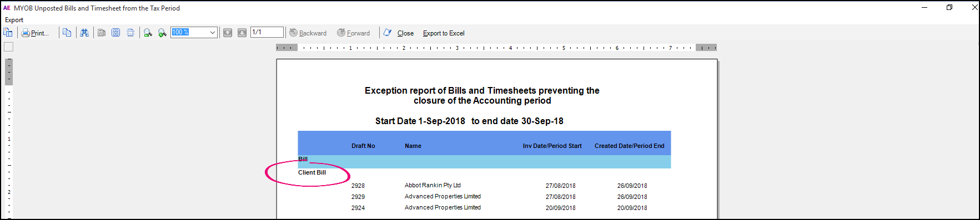
Task: Click the Backward navigation button
Action: 308,33
